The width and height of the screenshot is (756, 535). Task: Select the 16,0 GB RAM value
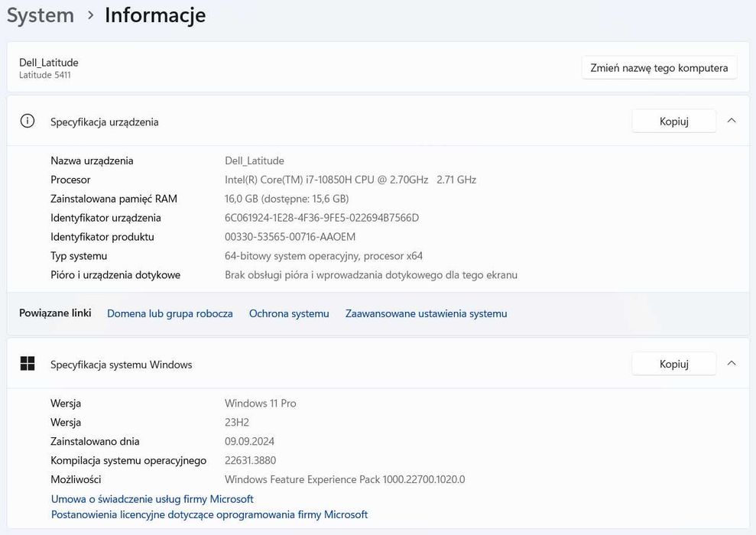click(287, 199)
